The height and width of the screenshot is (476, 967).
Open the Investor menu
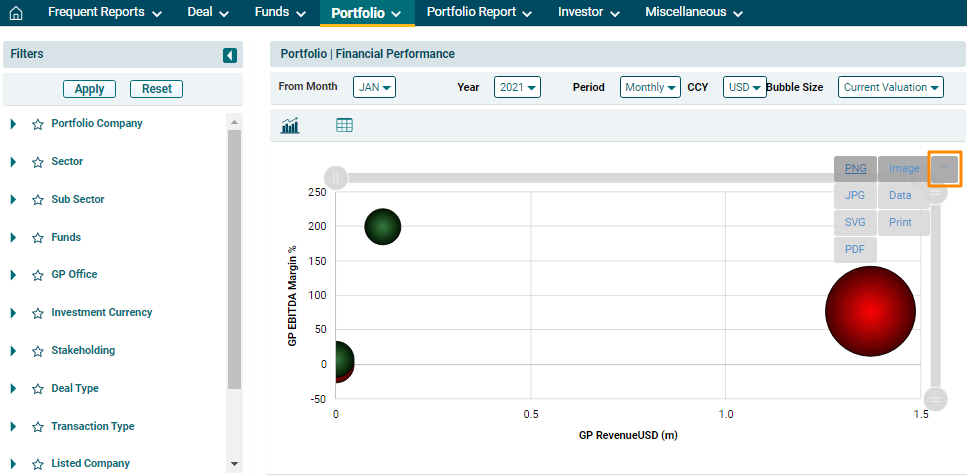[x=588, y=13]
